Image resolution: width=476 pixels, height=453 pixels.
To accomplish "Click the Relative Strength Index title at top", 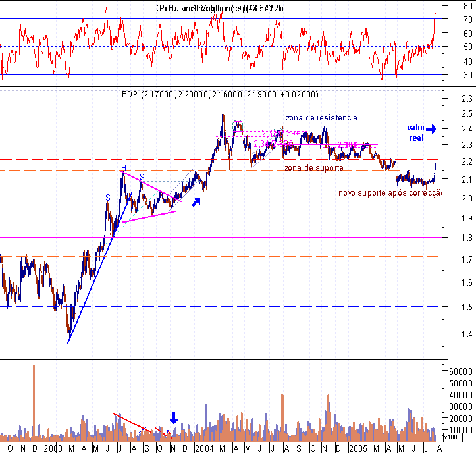I will (220, 8).
